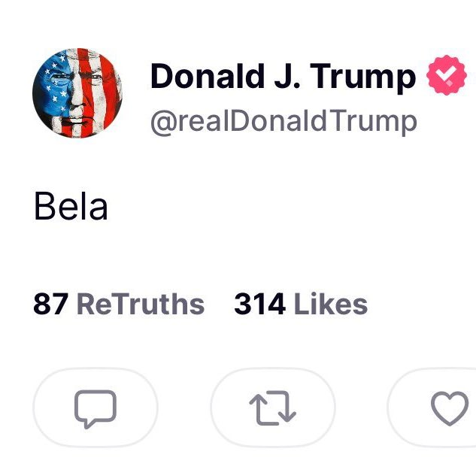Toggle like on the Bela post
Viewport: 476px width, 476px height.
point(449,410)
